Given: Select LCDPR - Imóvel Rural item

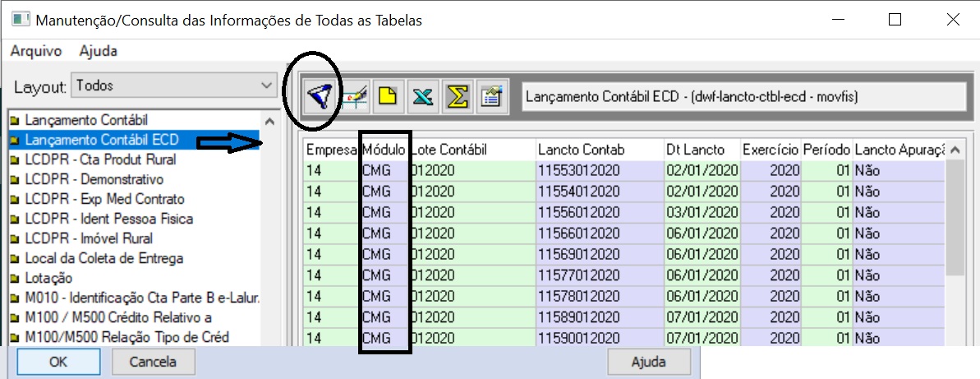Looking at the screenshot, I should click(89, 238).
